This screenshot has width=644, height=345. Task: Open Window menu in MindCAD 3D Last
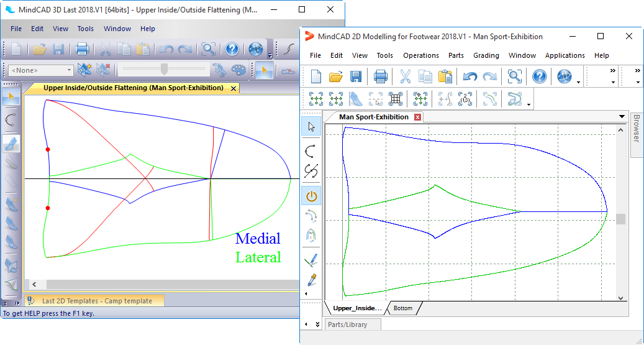click(117, 29)
